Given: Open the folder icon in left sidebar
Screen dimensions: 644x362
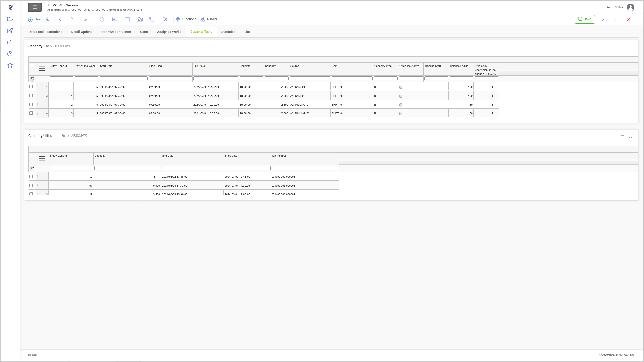Looking at the screenshot, I should [10, 19].
